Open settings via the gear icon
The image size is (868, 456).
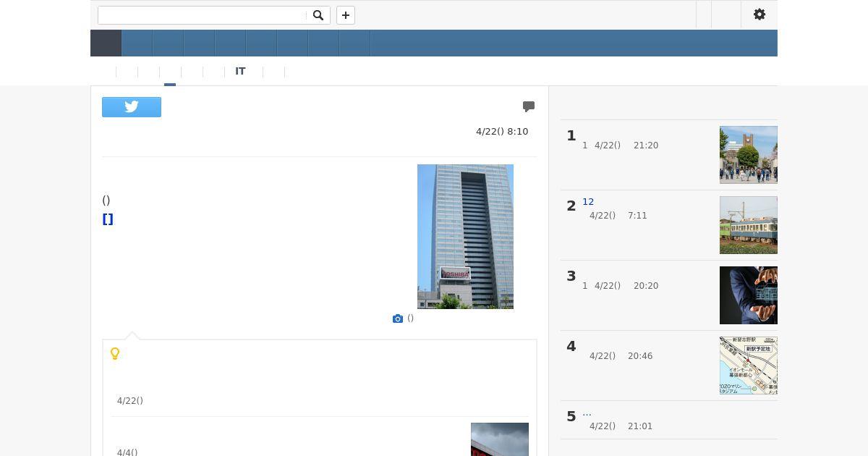click(759, 14)
